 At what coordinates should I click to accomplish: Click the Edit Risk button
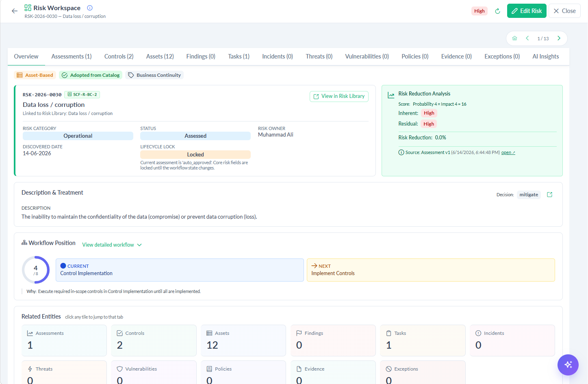point(527,11)
